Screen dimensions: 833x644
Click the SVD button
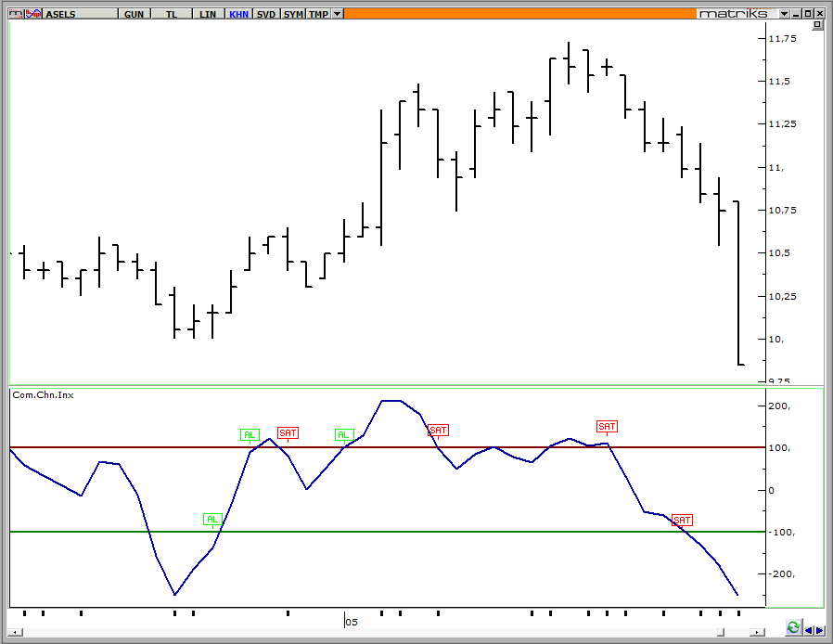coord(266,14)
